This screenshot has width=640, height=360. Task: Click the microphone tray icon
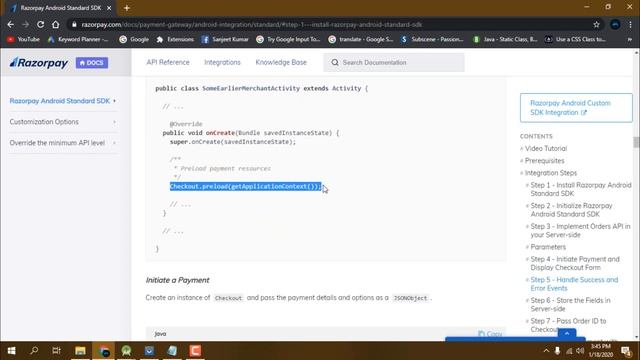coord(557,351)
